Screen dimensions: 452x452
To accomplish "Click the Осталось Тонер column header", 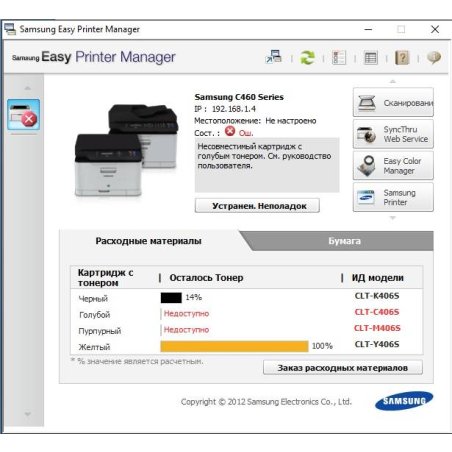I will [x=206, y=278].
